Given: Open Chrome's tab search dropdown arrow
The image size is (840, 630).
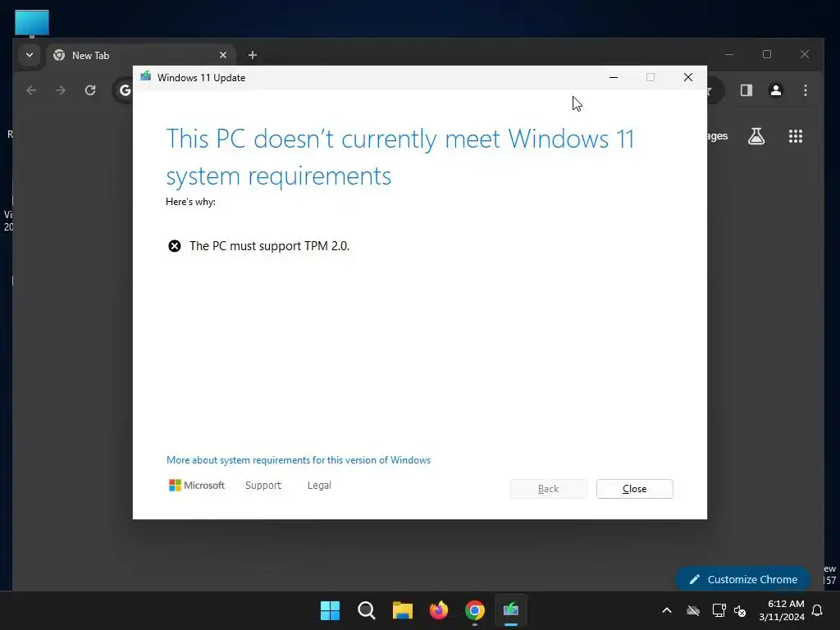Looking at the screenshot, I should 30,55.
